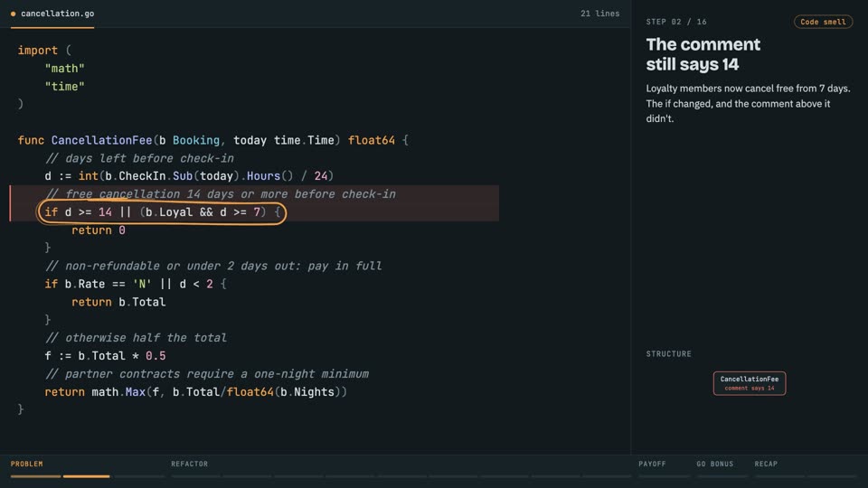Click the line 'f := b.Total * 0.5'
This screenshot has width=868, height=488.
pos(105,356)
